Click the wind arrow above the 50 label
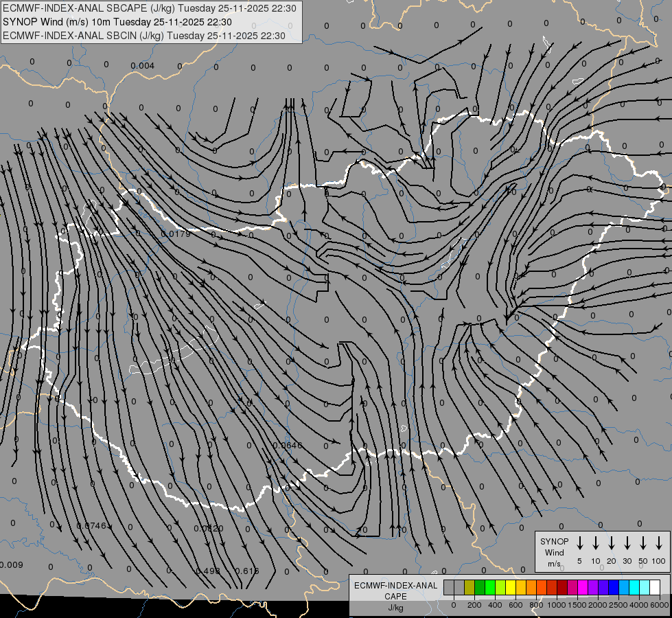 [x=643, y=543]
